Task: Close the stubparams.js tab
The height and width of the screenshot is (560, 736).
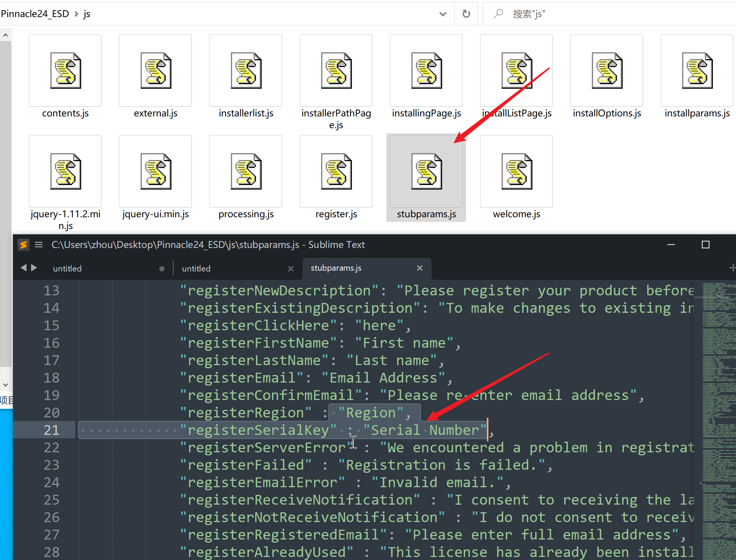Action: coord(420,268)
